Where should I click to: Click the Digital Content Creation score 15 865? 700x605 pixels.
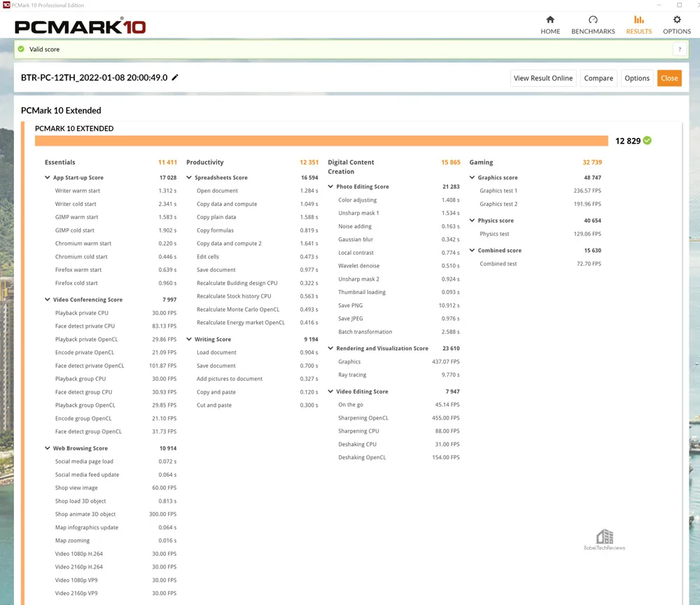[x=450, y=162]
